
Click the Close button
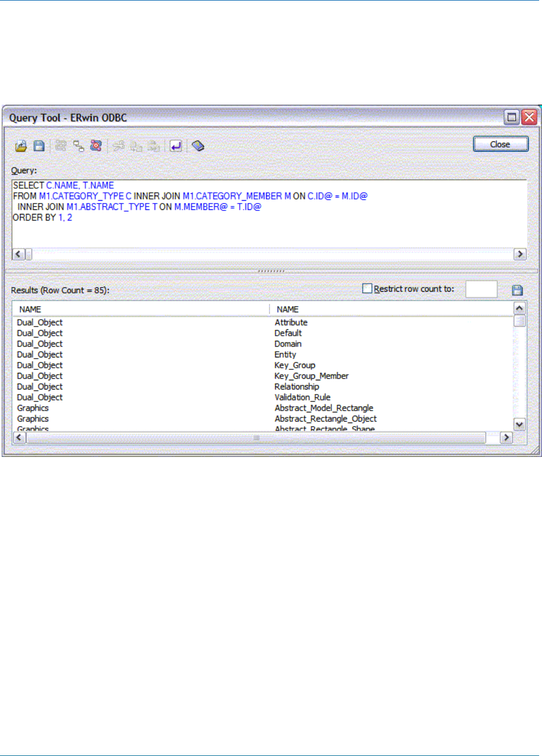(501, 144)
